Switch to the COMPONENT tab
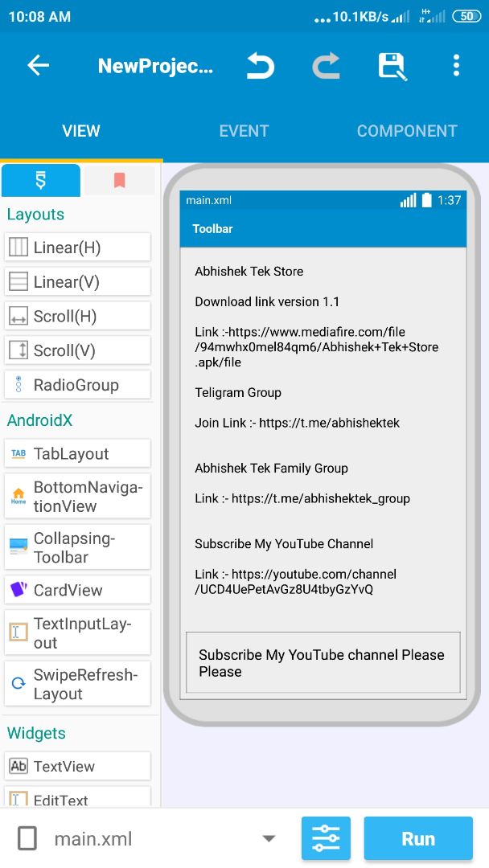This screenshot has width=489, height=868. [406, 131]
